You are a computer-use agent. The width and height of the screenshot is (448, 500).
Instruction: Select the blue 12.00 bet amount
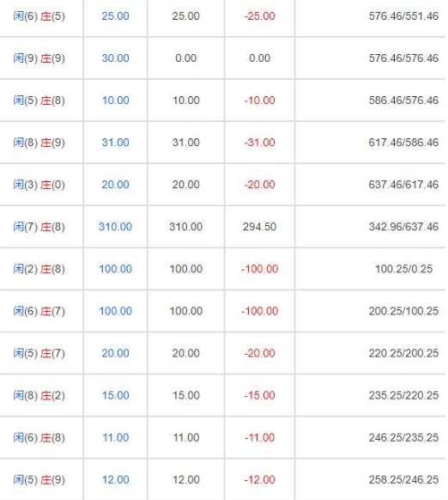coord(115,479)
